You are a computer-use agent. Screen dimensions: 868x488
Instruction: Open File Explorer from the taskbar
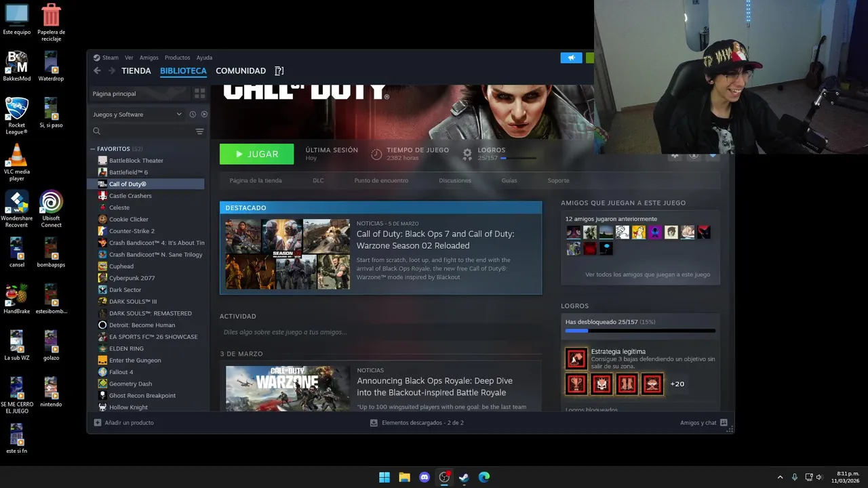pos(404,477)
